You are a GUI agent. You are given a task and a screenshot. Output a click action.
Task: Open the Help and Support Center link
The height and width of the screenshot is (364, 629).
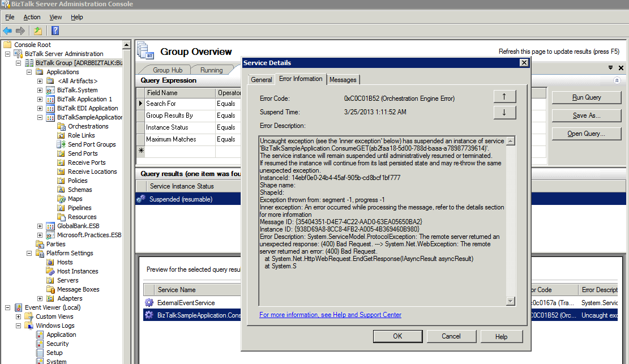coord(330,315)
